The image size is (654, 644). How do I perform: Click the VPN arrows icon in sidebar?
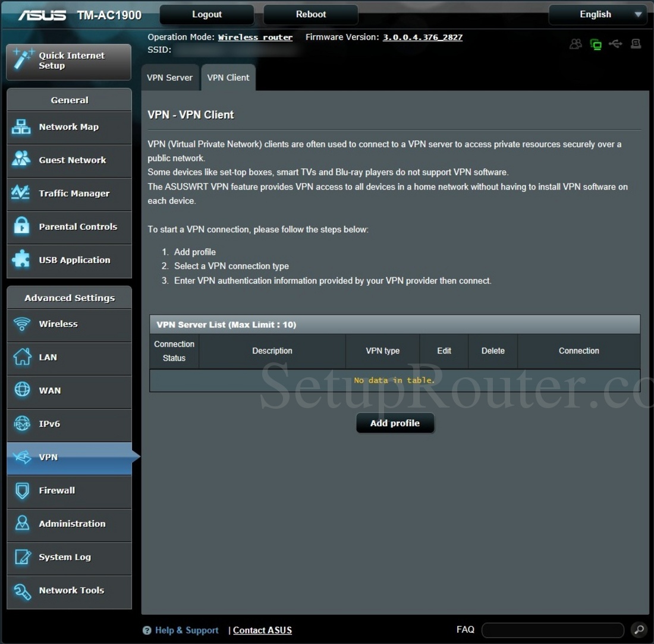click(22, 457)
